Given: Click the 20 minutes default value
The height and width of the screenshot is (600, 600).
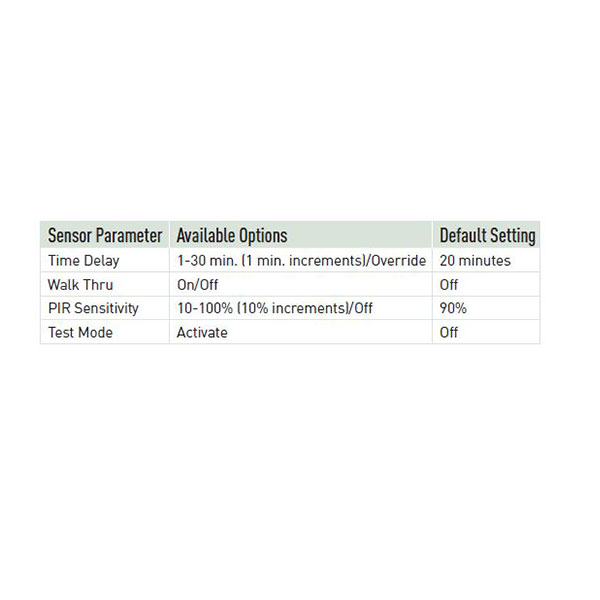Looking at the screenshot, I should click(x=475, y=261).
